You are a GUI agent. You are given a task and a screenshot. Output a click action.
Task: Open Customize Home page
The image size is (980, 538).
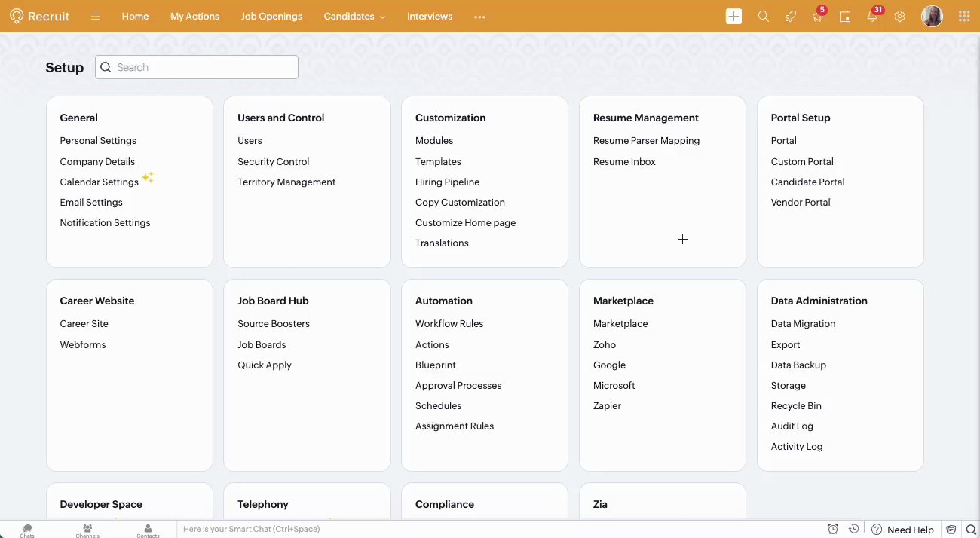tap(465, 223)
